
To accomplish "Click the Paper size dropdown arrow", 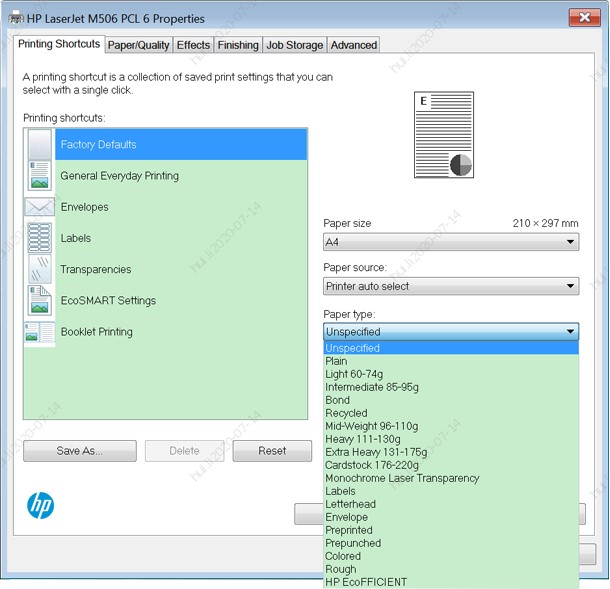I will tap(570, 242).
